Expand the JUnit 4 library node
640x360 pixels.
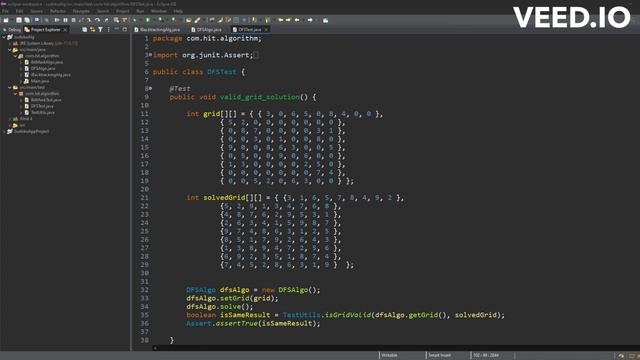pos(10,119)
